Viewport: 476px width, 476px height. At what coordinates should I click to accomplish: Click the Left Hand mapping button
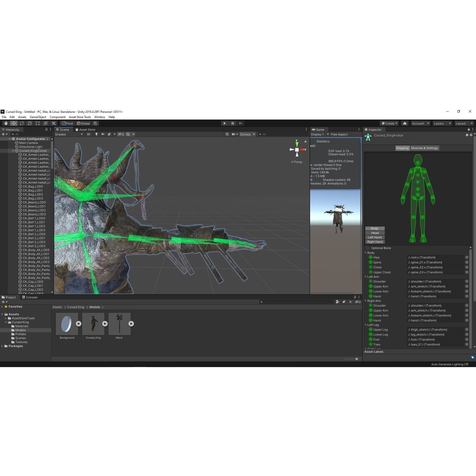375,237
